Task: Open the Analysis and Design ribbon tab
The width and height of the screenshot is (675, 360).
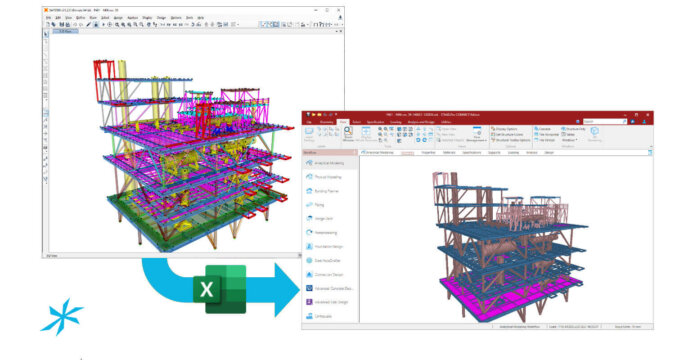Action: coord(421,122)
